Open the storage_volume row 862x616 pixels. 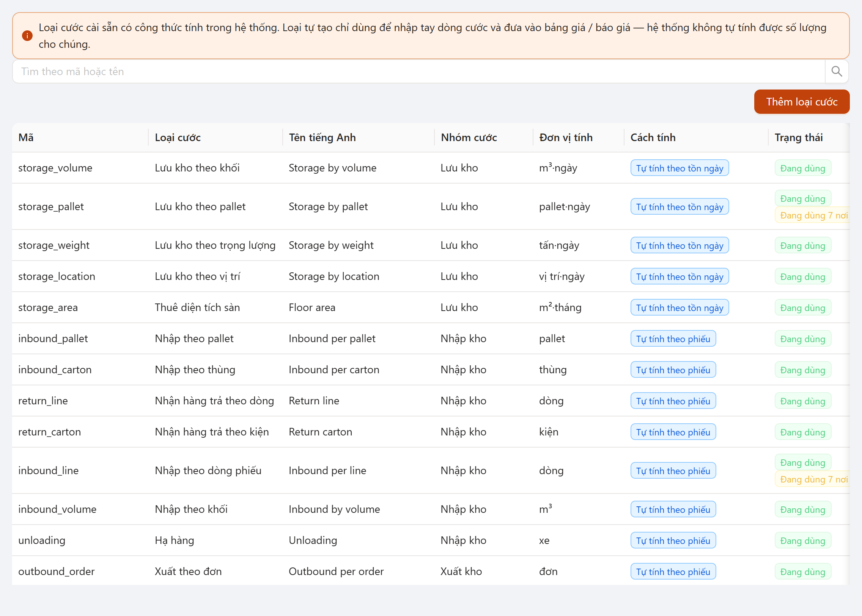click(x=431, y=168)
